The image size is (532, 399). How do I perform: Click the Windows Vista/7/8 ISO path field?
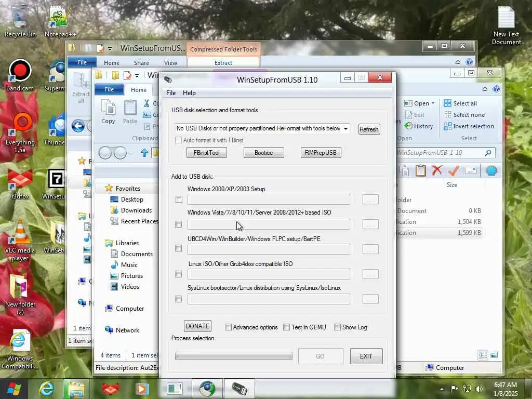coord(269,224)
